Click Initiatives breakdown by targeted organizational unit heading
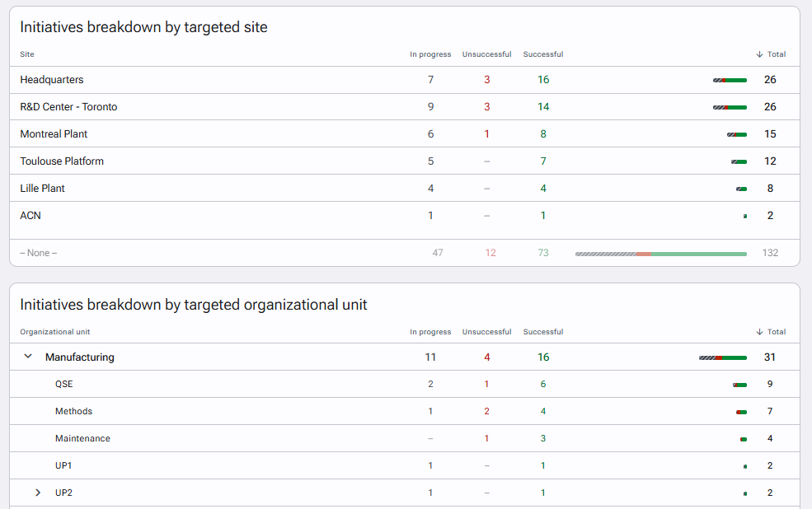The width and height of the screenshot is (812, 509). (194, 305)
